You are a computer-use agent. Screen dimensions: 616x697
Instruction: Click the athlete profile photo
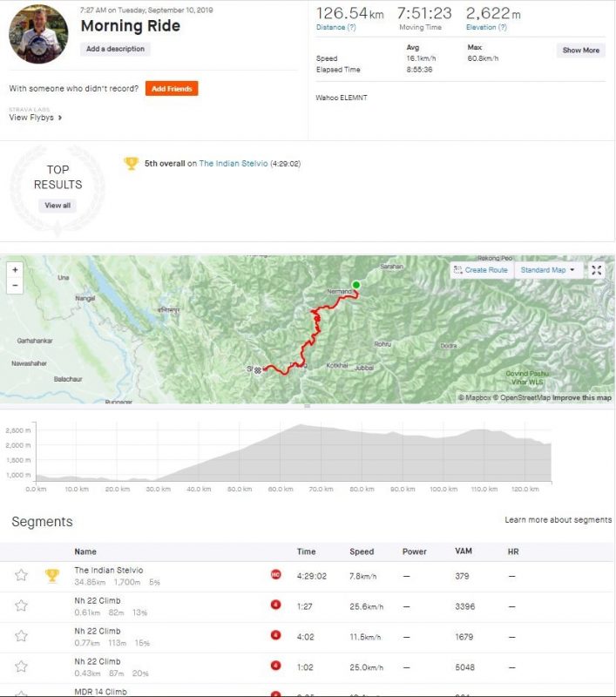coord(38,34)
